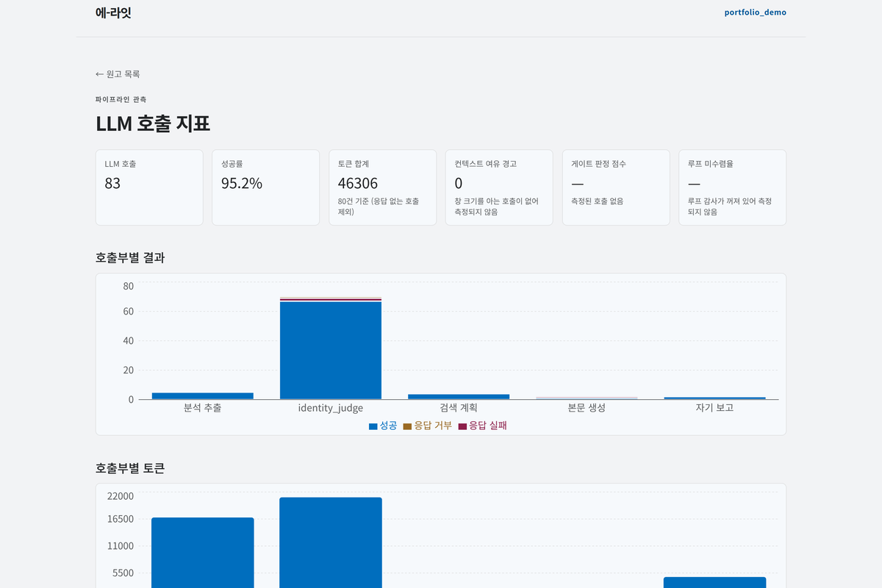This screenshot has height=588, width=882.
Task: Click the 자기 보고 axis label
Action: 714,408
